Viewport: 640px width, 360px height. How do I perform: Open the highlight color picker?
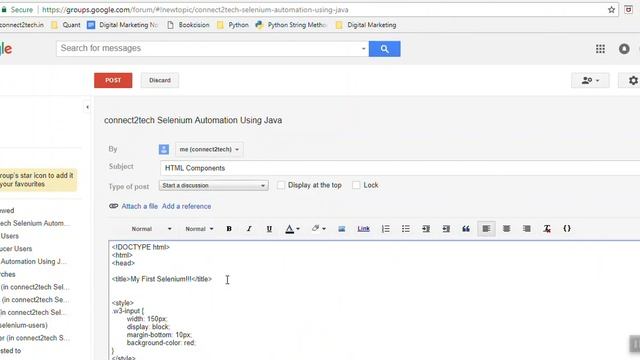(318, 229)
